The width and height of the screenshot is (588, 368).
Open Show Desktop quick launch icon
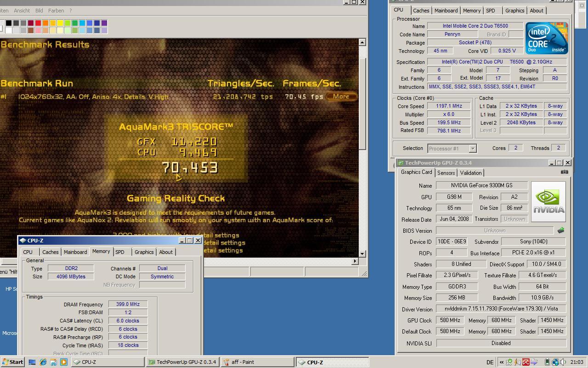[32, 362]
